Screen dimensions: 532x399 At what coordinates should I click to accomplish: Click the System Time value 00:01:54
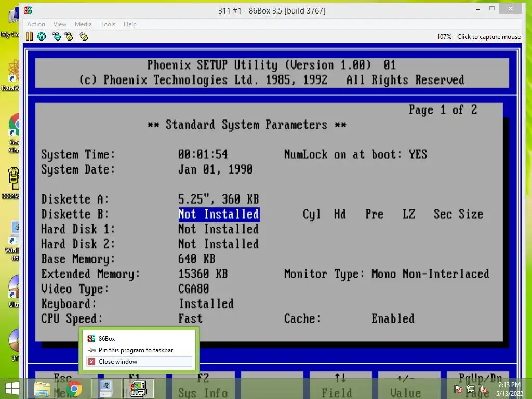(x=203, y=155)
